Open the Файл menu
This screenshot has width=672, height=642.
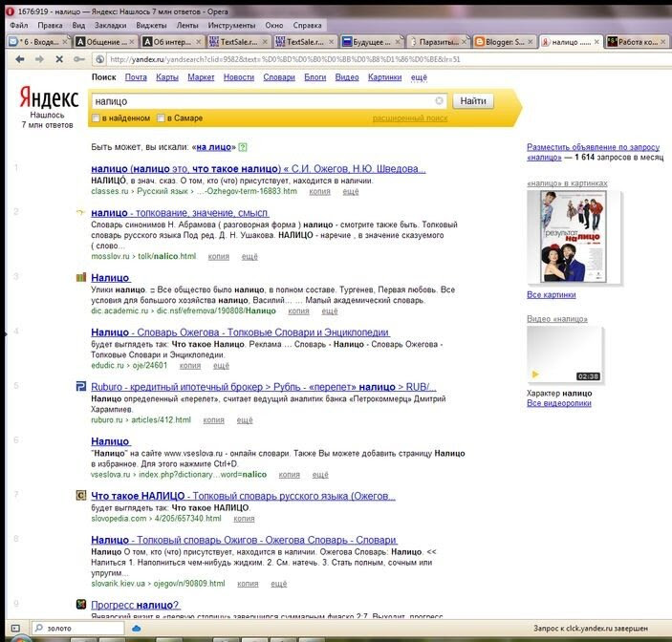19,25
